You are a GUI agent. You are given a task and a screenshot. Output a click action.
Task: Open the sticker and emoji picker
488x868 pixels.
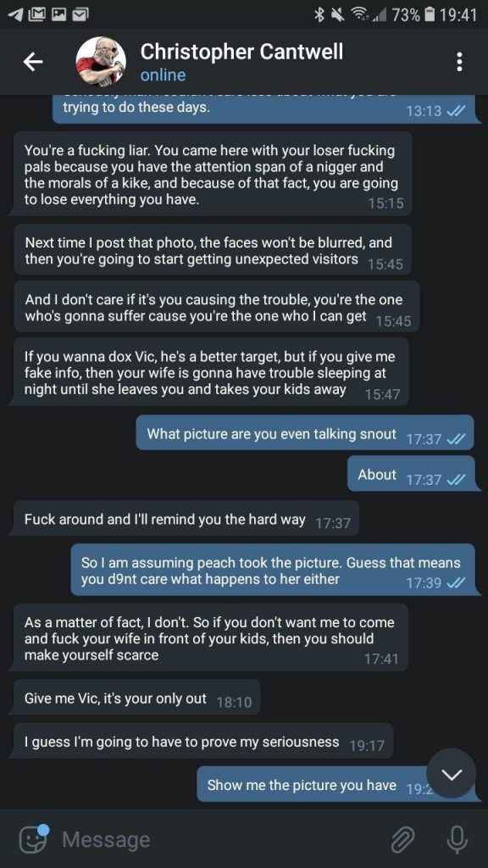tap(34, 838)
